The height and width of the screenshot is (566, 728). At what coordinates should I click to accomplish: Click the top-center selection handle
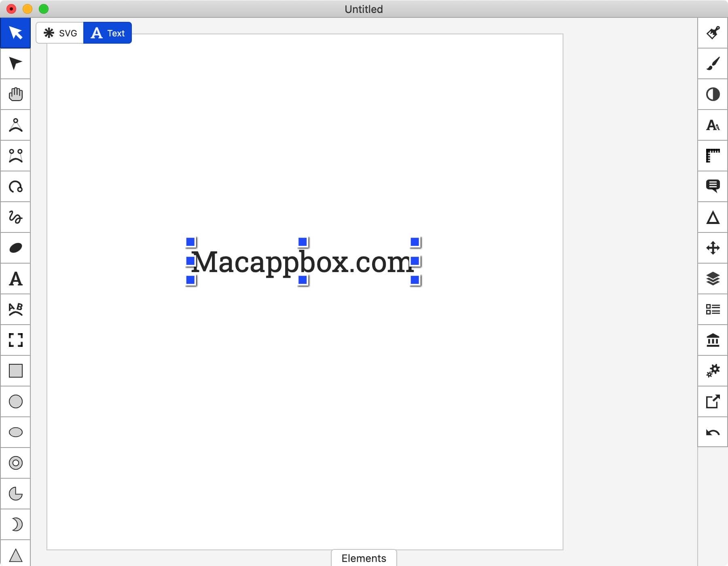[x=303, y=242]
